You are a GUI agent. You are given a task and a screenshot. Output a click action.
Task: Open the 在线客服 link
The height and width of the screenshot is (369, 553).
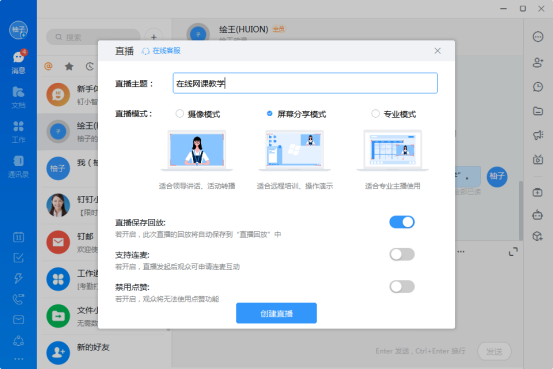[161, 51]
